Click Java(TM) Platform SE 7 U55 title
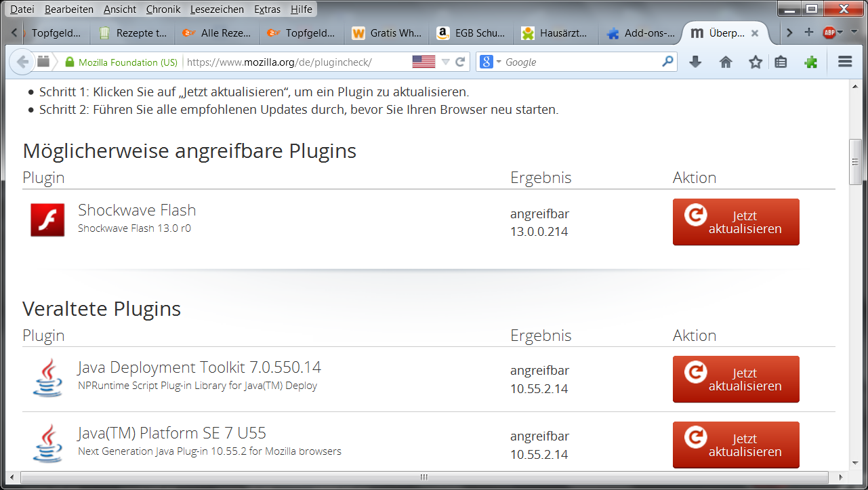Screen dimensions: 868x490 [172, 433]
